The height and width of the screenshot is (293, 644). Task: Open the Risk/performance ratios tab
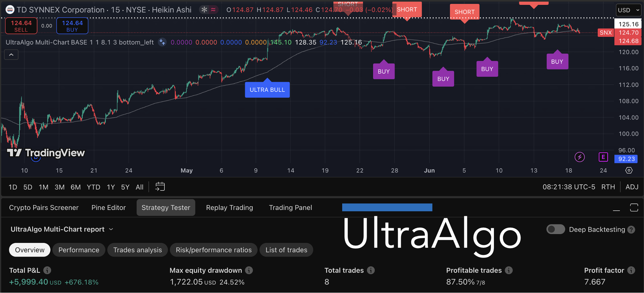(x=214, y=250)
